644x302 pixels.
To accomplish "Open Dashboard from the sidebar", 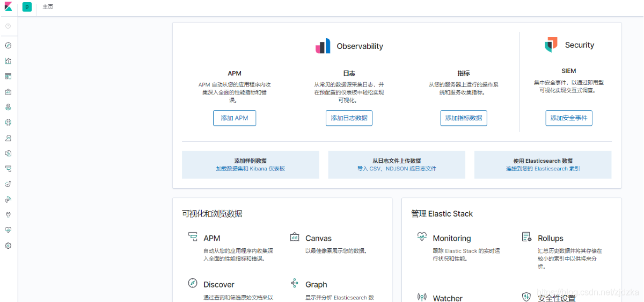I will (8, 76).
